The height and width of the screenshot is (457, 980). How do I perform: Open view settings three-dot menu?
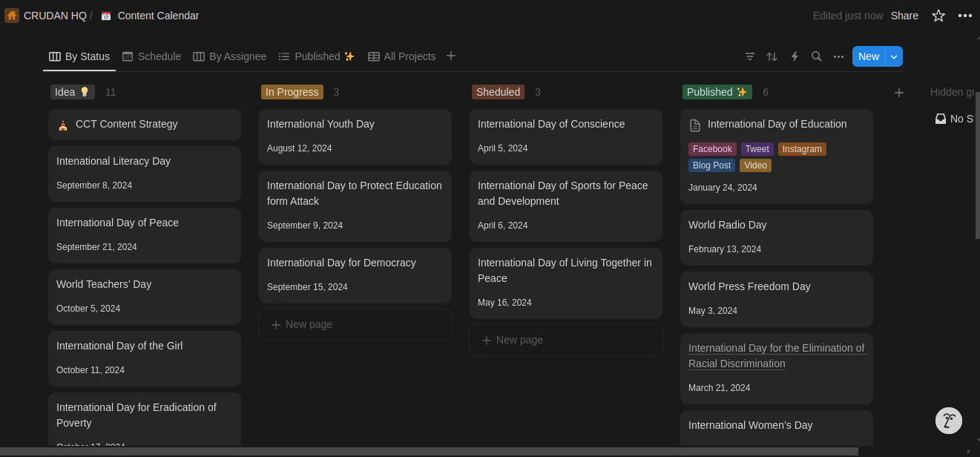(x=838, y=56)
